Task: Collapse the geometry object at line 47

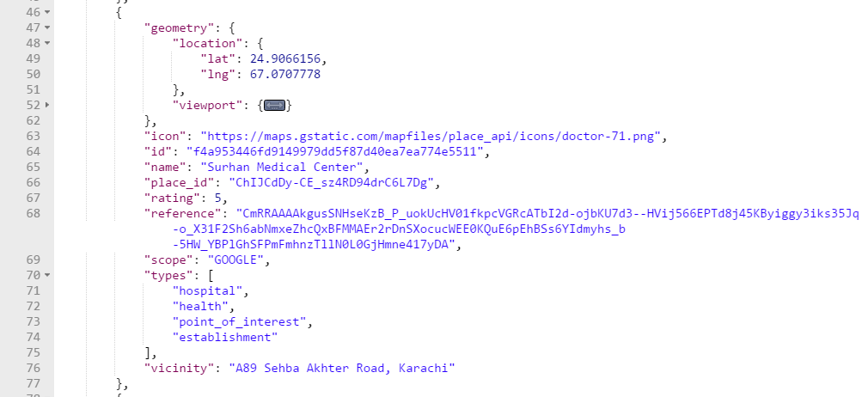Action: coord(47,27)
